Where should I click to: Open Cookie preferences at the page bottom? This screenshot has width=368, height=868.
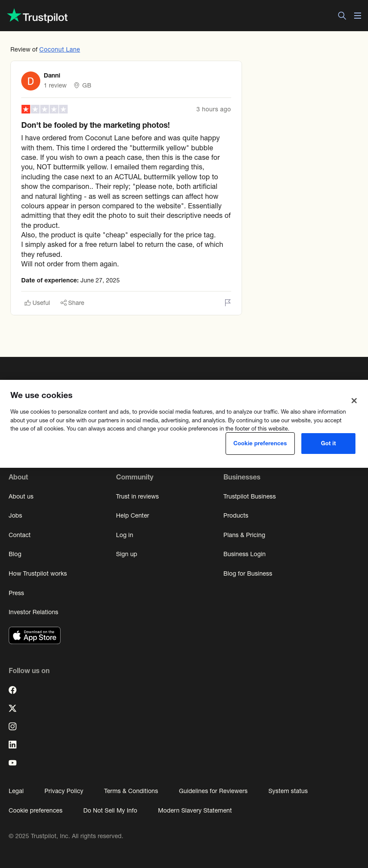point(36,810)
